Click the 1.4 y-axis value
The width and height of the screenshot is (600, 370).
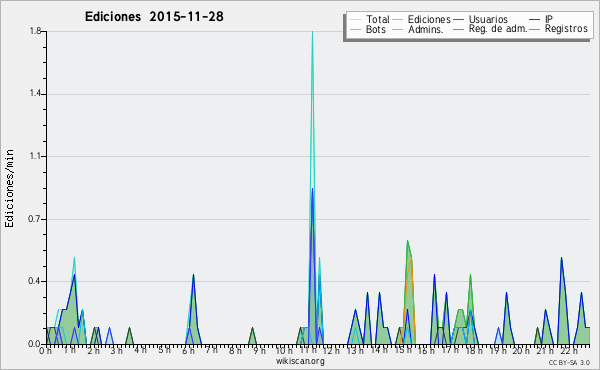tap(35, 94)
